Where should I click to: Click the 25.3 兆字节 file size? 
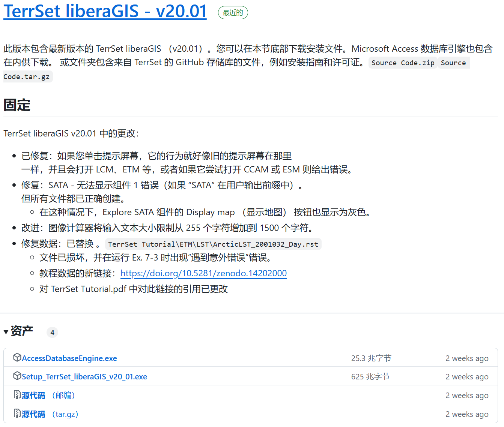coord(371,358)
